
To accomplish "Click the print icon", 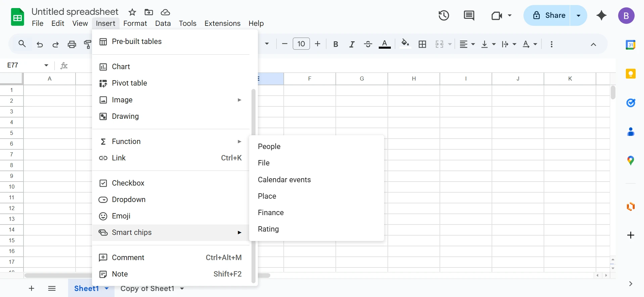I will (x=72, y=44).
